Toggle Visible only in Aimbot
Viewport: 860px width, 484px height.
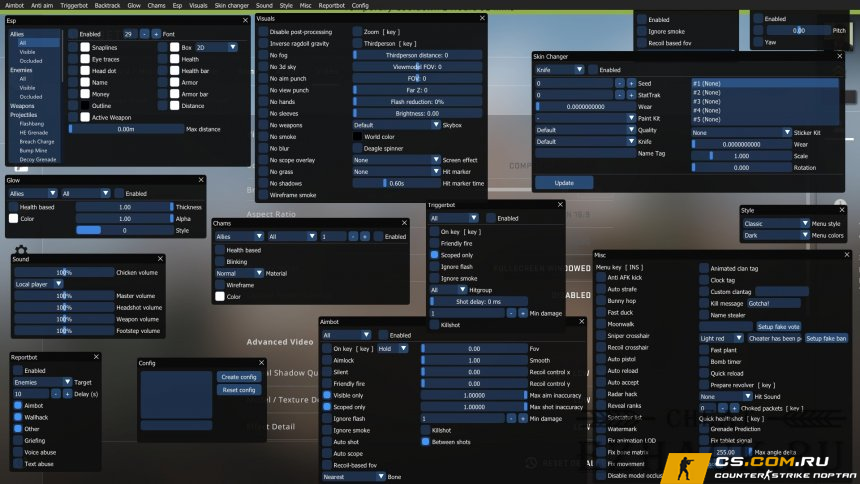pos(327,395)
